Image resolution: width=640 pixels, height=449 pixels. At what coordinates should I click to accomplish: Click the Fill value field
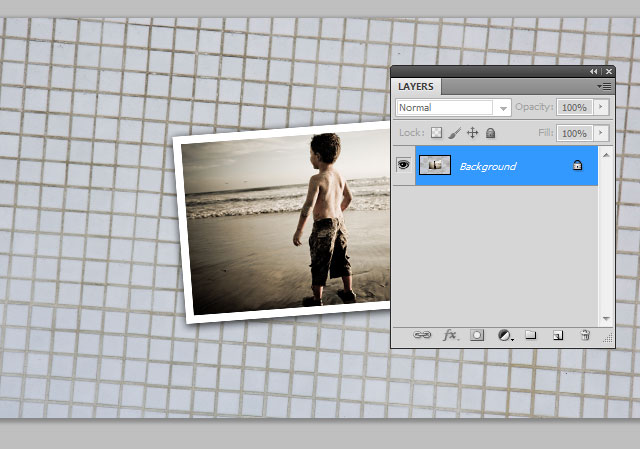click(x=574, y=133)
